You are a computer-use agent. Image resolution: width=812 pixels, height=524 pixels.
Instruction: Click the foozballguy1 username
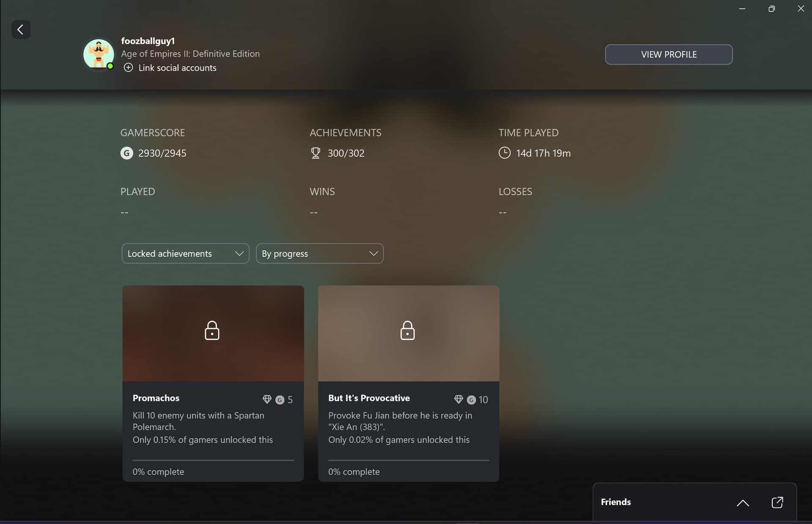tap(148, 41)
